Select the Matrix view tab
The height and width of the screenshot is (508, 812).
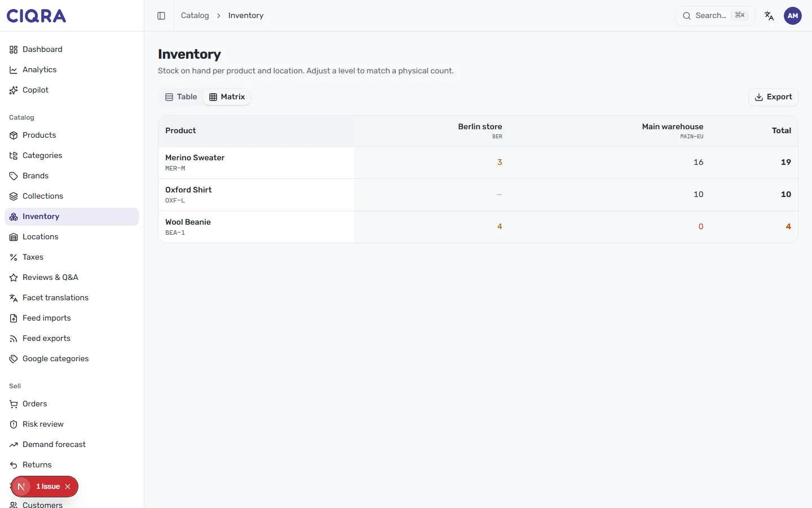click(x=227, y=97)
